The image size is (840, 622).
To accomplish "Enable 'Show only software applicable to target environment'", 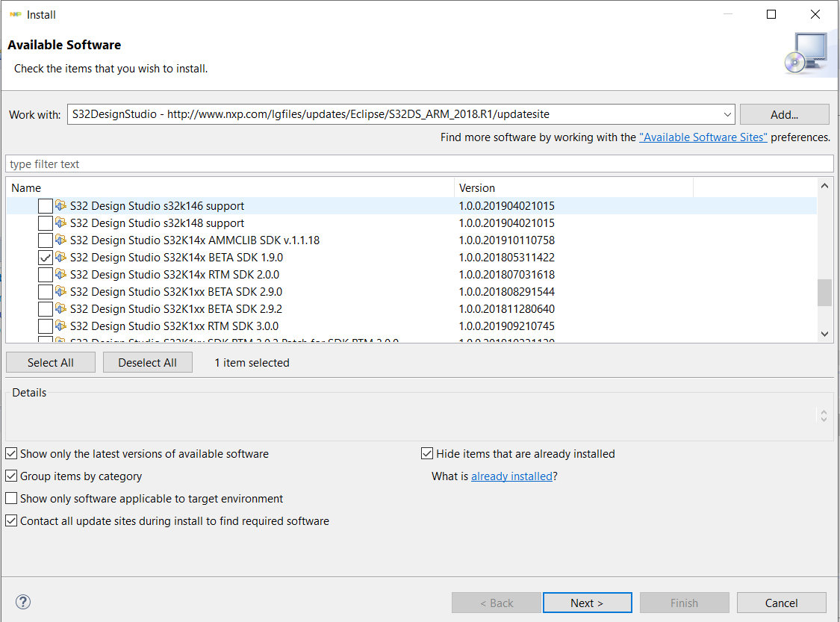I will [x=12, y=499].
